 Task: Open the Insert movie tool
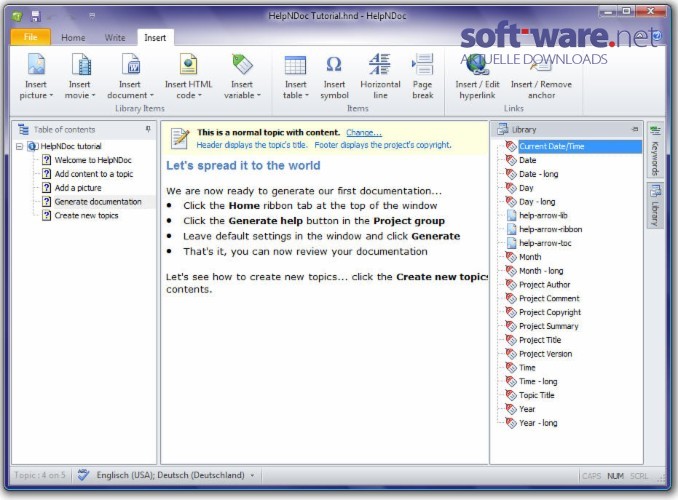click(x=80, y=76)
